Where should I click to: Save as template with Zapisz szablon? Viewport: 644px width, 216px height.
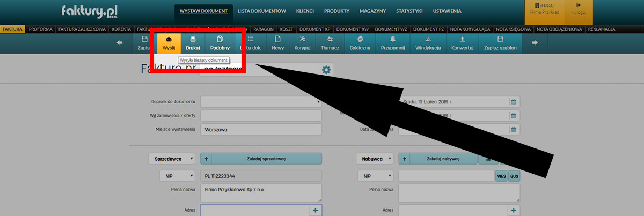[500, 43]
